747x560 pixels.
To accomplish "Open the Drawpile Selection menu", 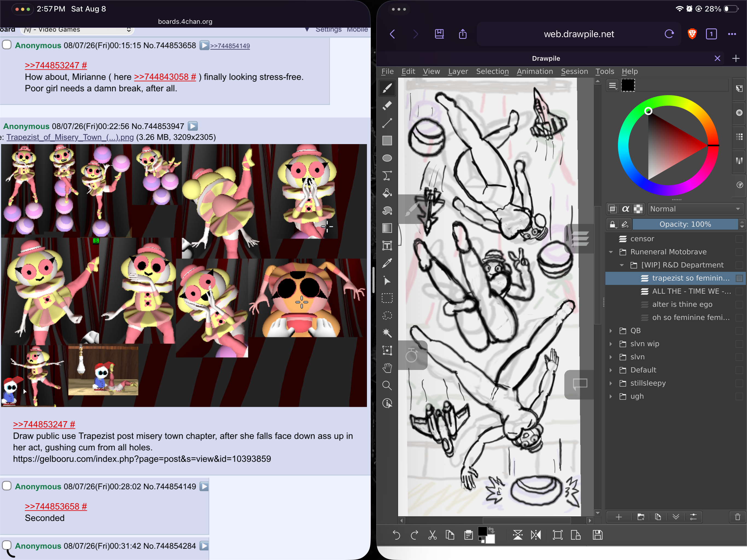I will click(x=492, y=71).
